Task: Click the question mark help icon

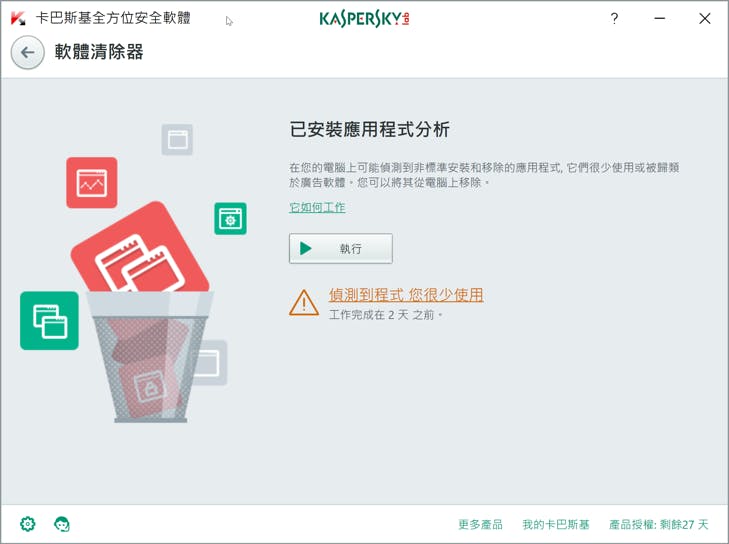Action: (614, 19)
